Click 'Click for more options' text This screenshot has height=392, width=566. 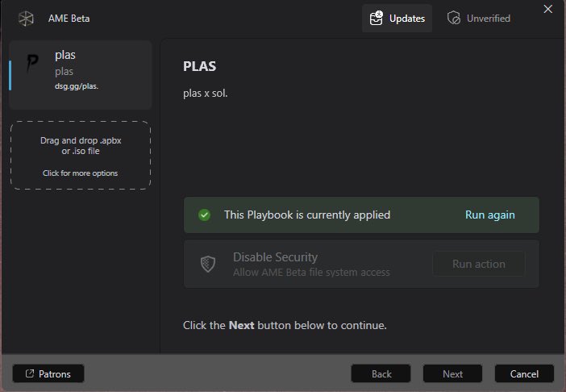point(80,173)
